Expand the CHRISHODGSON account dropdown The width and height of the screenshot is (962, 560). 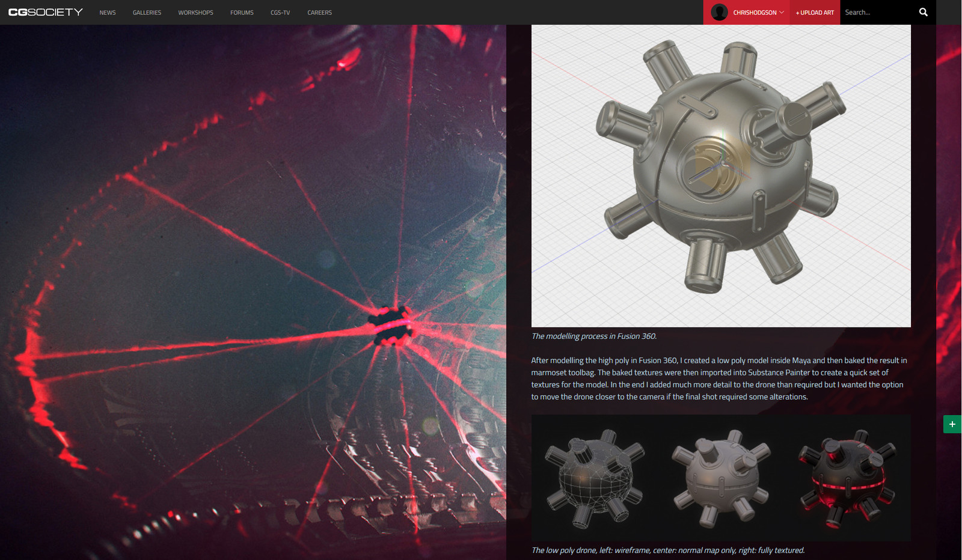click(x=758, y=13)
